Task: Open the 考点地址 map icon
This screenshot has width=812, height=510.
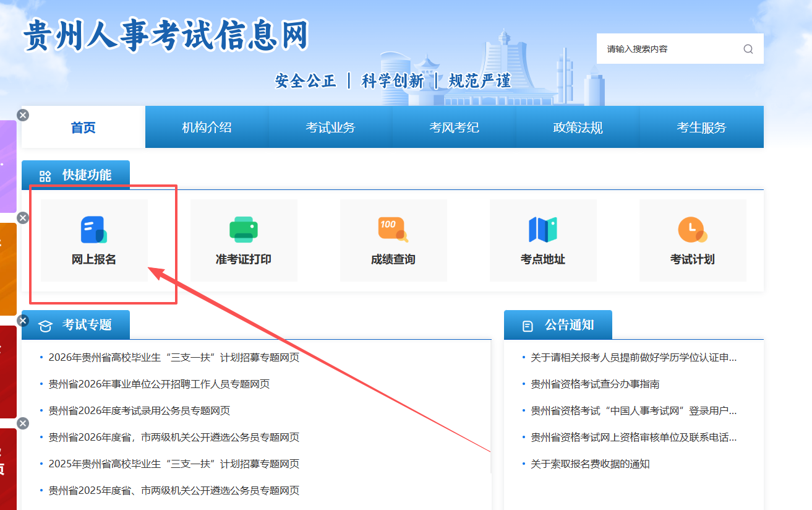Action: [x=542, y=230]
